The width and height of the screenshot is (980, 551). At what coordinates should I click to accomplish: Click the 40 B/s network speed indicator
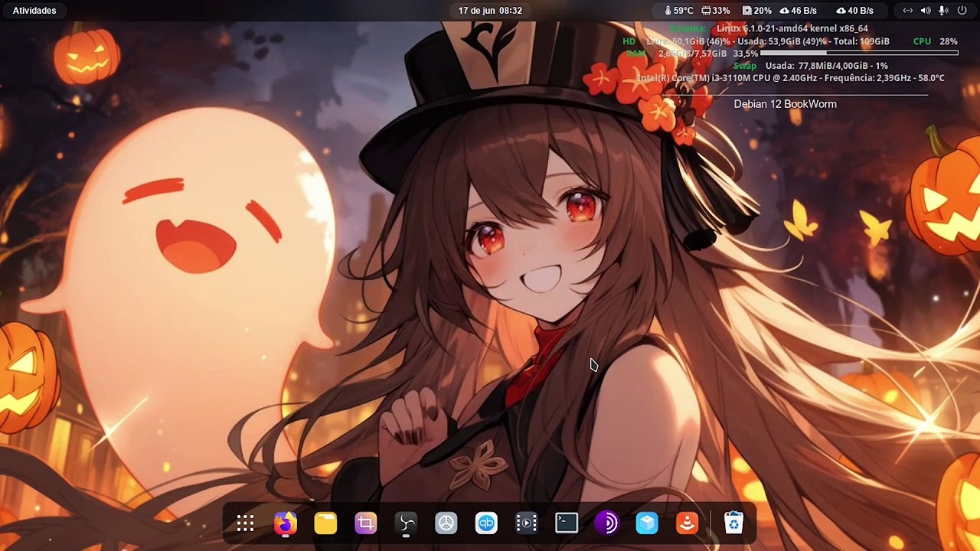click(x=854, y=11)
